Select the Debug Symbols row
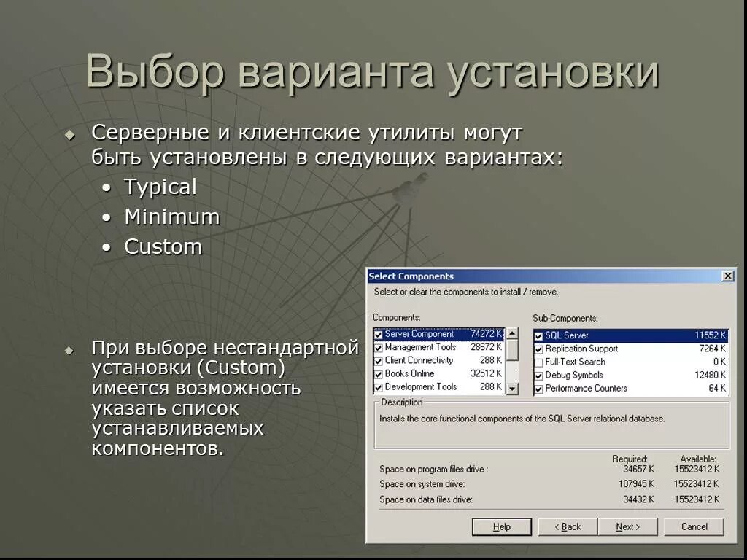This screenshot has width=747, height=560. 631,376
